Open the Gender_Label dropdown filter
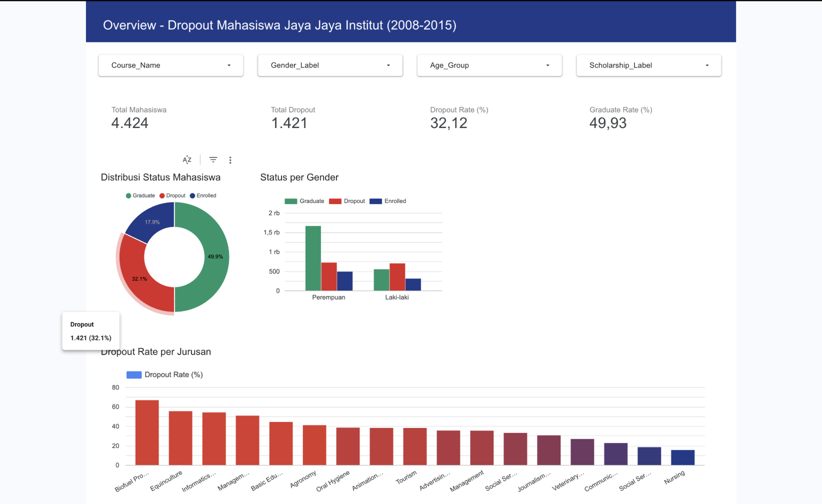The height and width of the screenshot is (504, 822). 330,65
